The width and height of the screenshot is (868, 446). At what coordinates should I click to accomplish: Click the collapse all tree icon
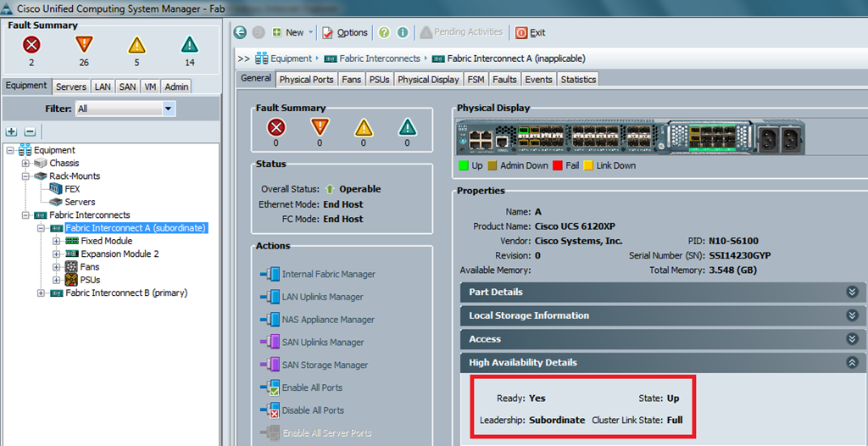pos(30,131)
